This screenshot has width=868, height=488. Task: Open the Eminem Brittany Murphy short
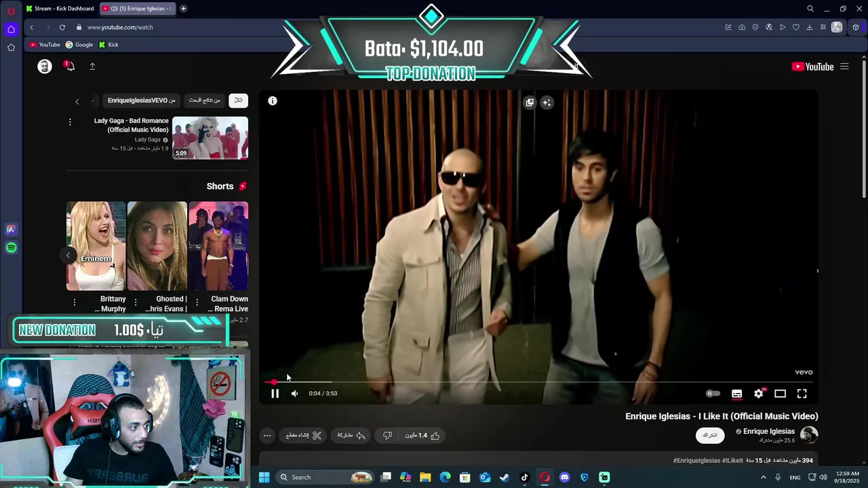click(x=96, y=246)
